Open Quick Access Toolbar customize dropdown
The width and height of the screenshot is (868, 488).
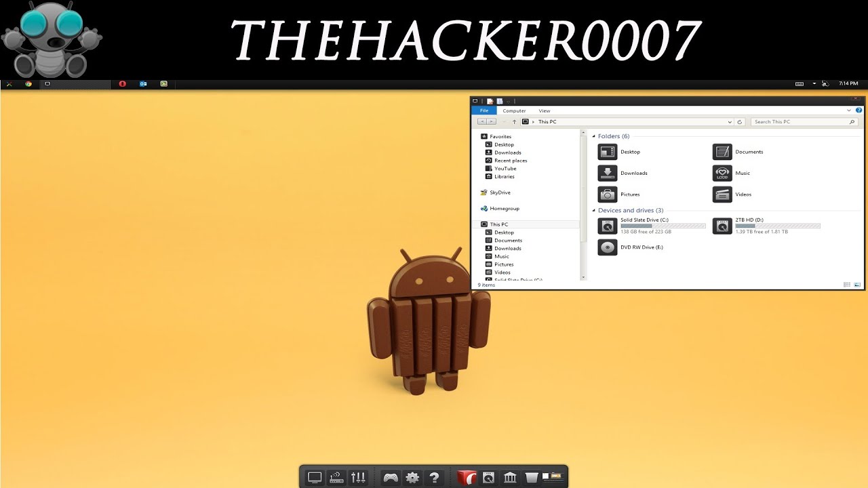(509, 101)
